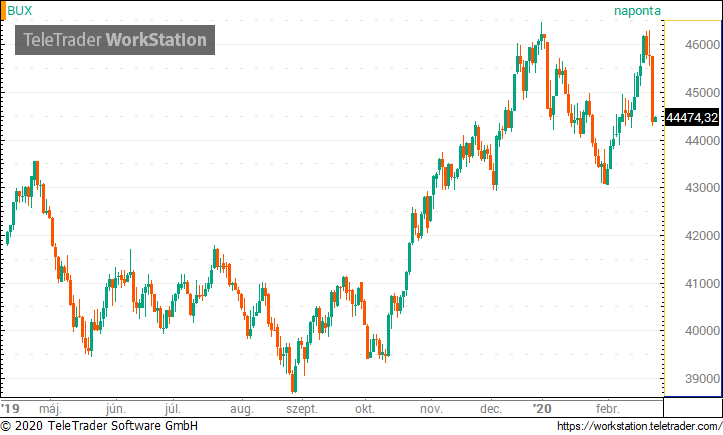Click the 41000 price axis label
The width and height of the screenshot is (723, 435).
pyautogui.click(x=702, y=284)
